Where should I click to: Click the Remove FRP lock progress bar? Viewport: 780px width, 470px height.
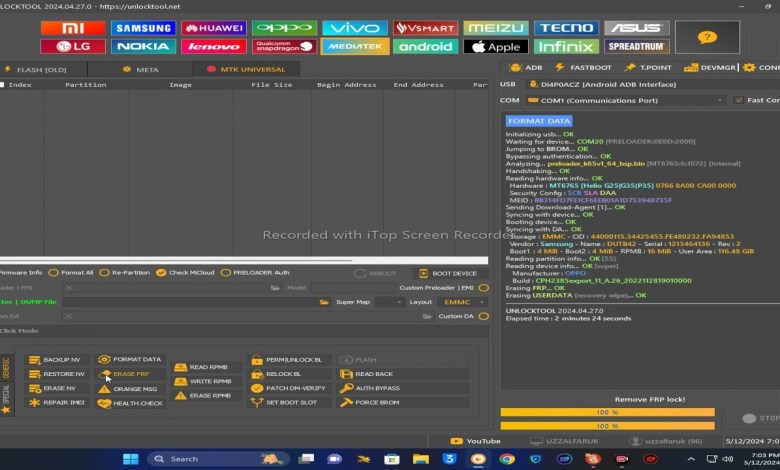[x=607, y=412]
